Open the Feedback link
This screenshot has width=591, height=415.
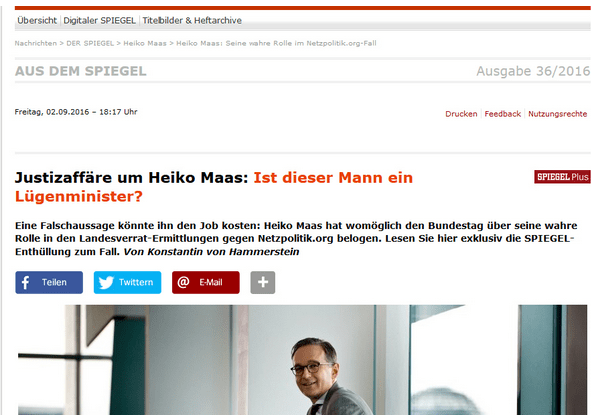[x=502, y=114]
